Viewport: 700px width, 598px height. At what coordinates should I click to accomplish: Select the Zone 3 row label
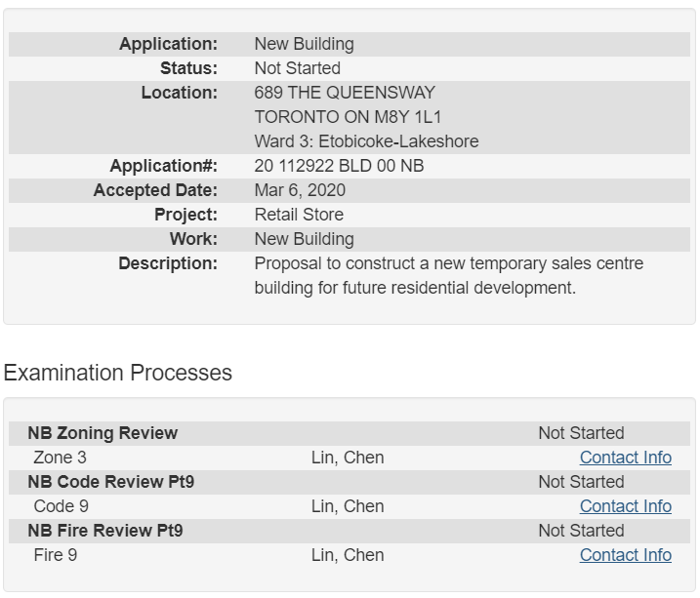tap(60, 458)
